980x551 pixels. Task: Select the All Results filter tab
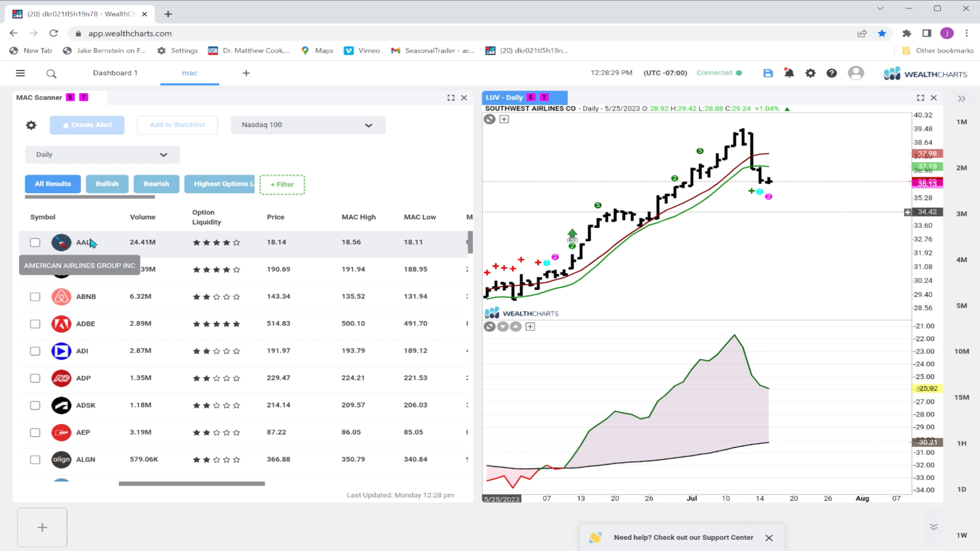pyautogui.click(x=53, y=184)
